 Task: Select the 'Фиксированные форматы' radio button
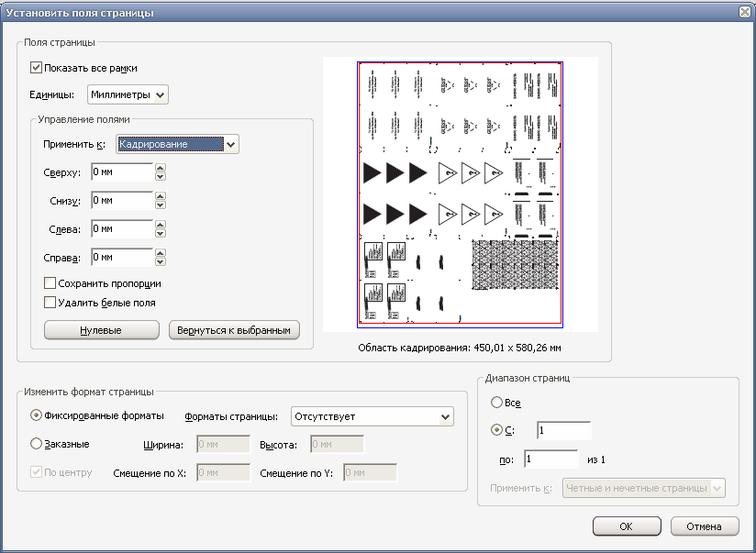[x=36, y=415]
